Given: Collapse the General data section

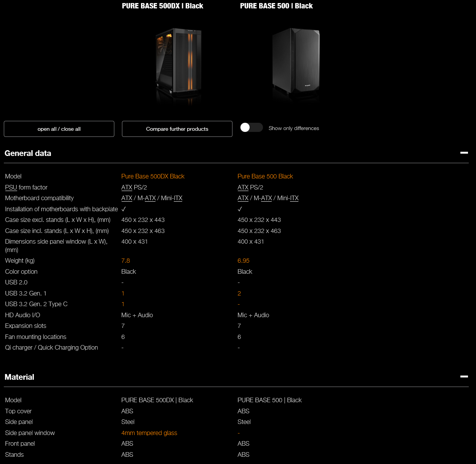Looking at the screenshot, I should pyautogui.click(x=464, y=153).
